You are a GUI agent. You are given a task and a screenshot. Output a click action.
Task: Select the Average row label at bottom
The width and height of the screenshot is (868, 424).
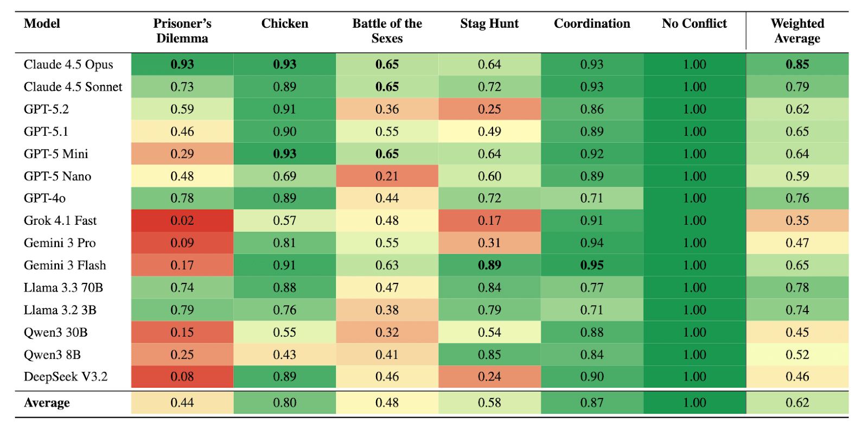(x=47, y=403)
